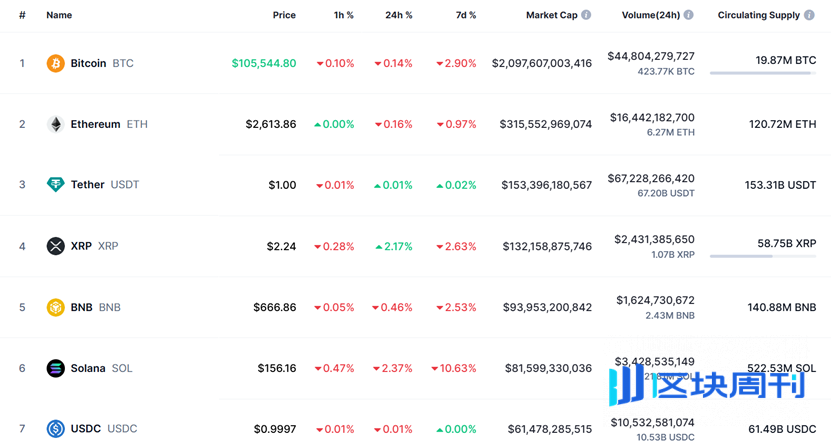The image size is (831, 443).
Task: Sort by 7d % column header
Action: click(x=466, y=15)
